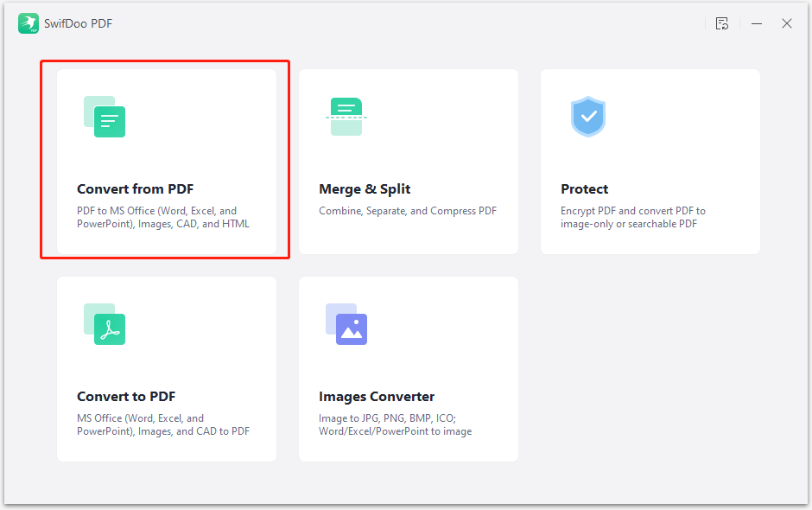Start the Images Converter tool
This screenshot has width=812, height=510.
coord(408,368)
